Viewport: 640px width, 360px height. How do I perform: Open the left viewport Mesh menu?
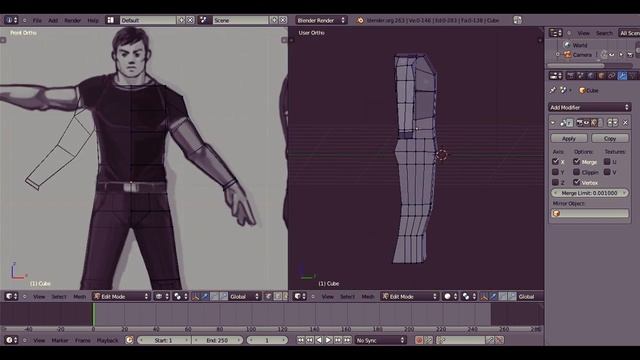(x=80, y=296)
